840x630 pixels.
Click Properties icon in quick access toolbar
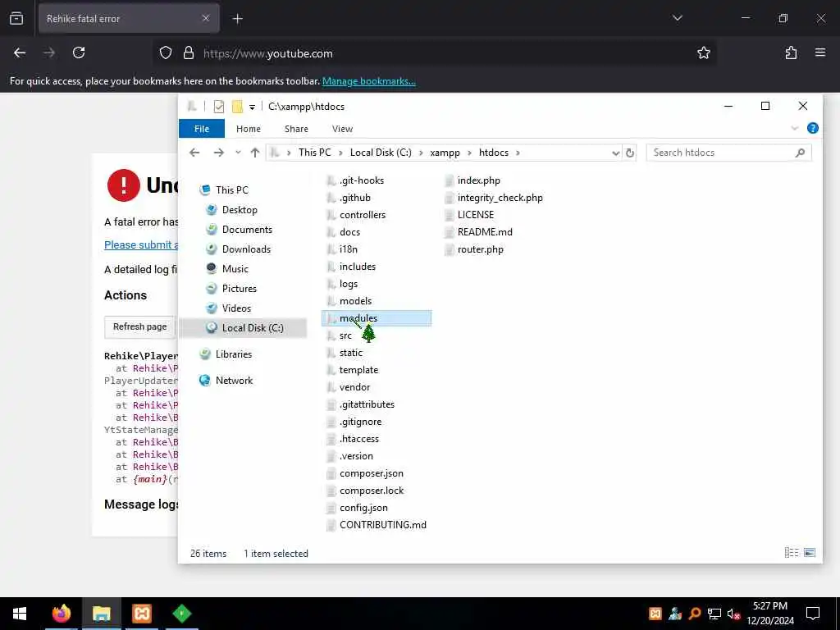(218, 107)
